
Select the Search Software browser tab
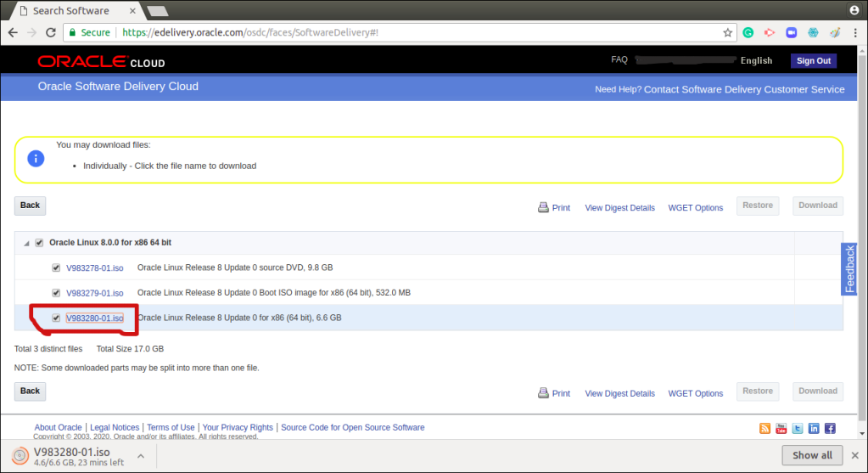(x=77, y=10)
